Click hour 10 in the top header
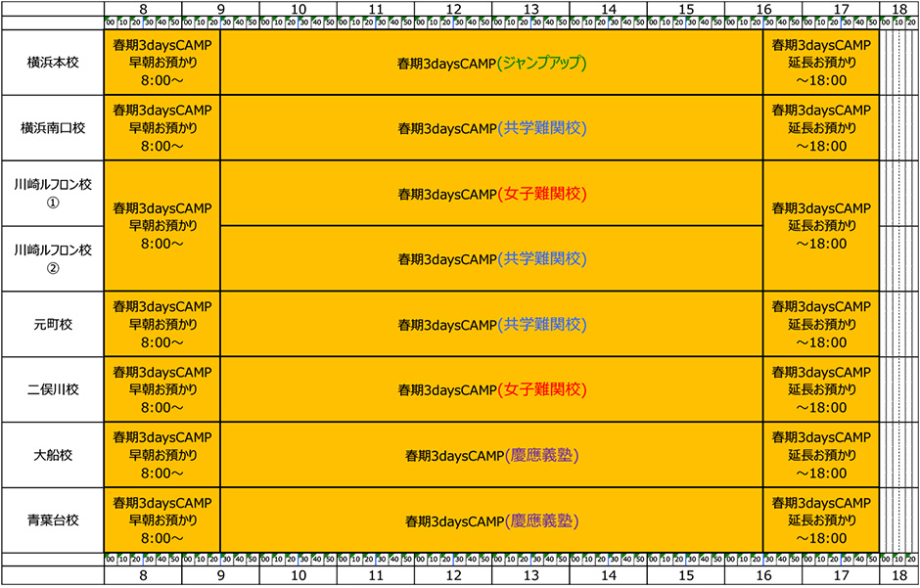The height and width of the screenshot is (588, 920). click(299, 9)
